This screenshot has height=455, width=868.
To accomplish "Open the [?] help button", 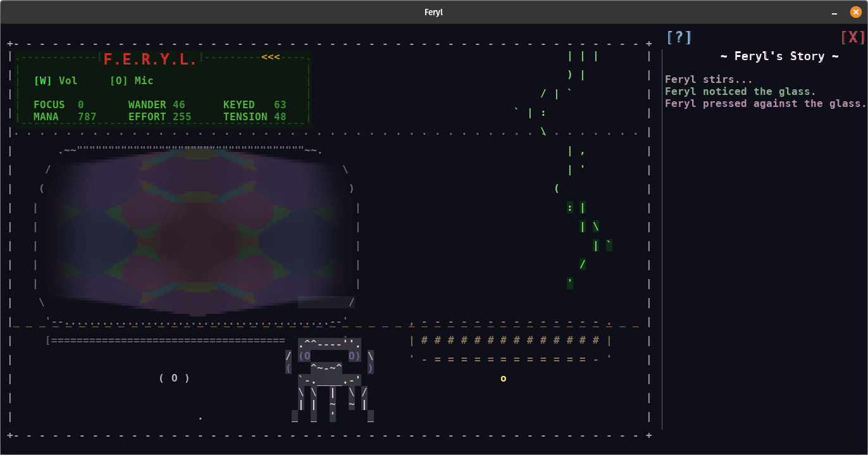I will point(679,37).
